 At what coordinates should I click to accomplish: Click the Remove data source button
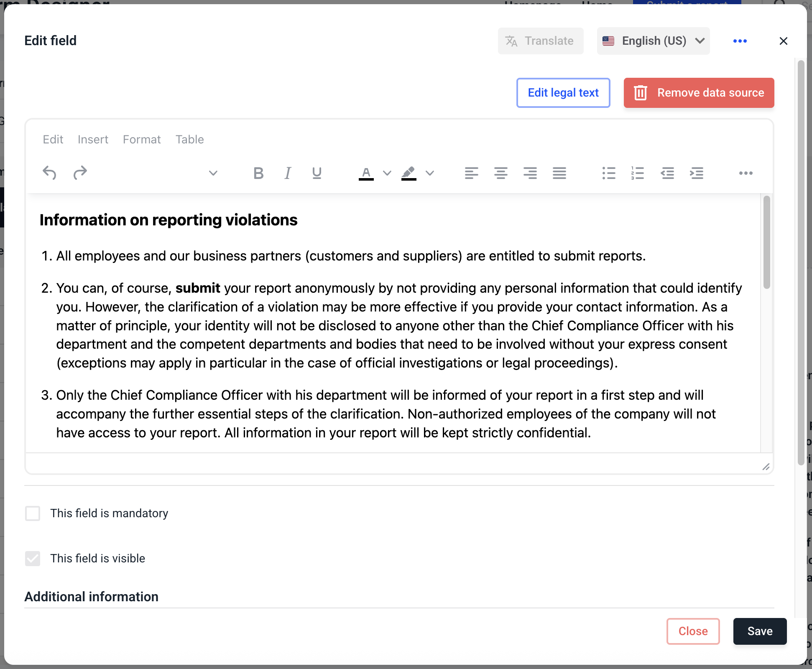pyautogui.click(x=699, y=92)
